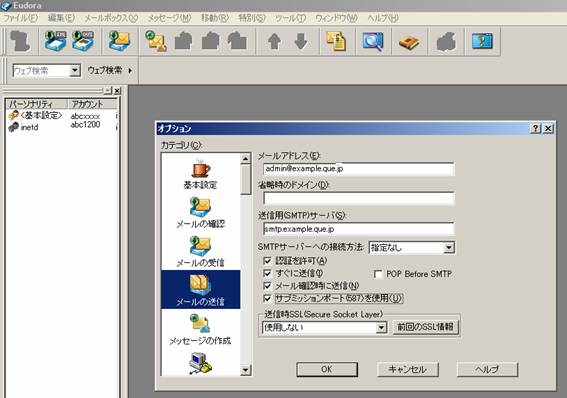
Task: Click the attach file toolbar icon
Action: [x=336, y=41]
